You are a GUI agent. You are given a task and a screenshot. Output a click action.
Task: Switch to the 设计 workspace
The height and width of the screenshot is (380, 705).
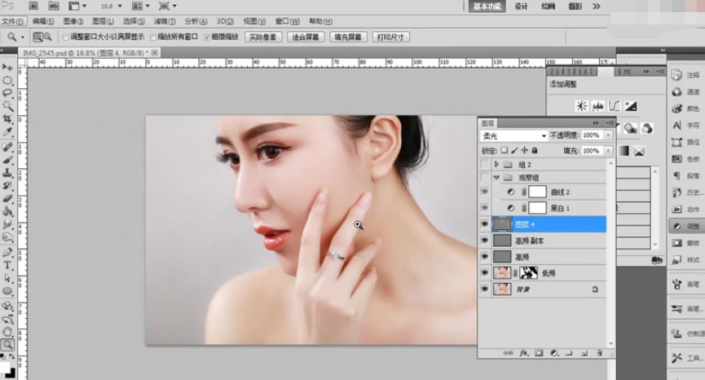(521, 6)
